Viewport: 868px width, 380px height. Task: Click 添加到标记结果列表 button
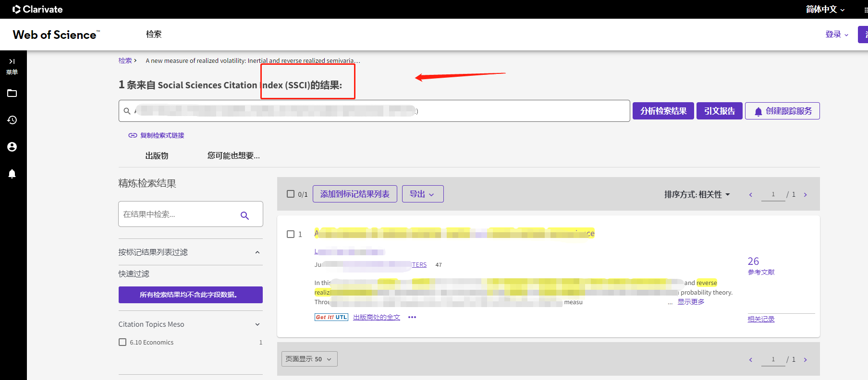(355, 194)
